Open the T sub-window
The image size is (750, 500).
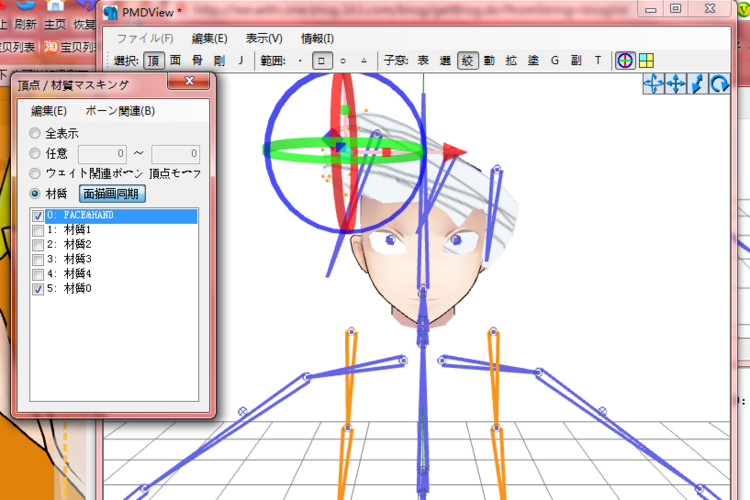coord(598,60)
